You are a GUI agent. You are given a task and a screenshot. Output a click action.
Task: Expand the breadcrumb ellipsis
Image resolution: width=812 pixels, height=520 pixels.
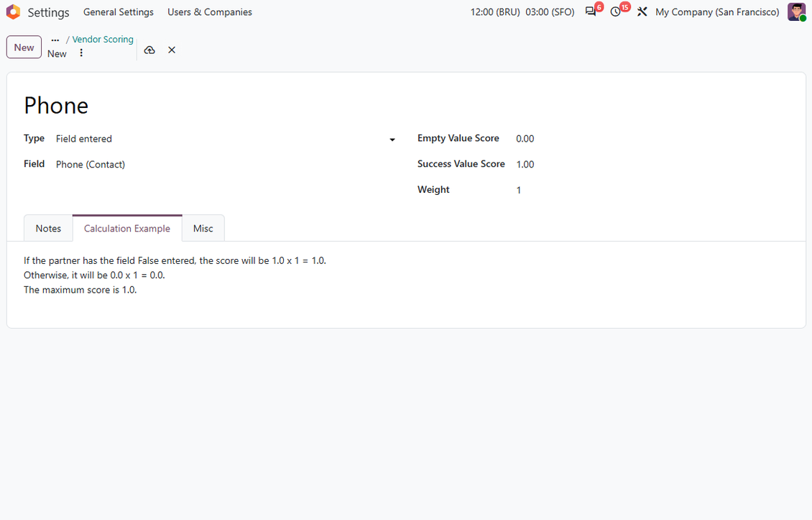pos(55,40)
